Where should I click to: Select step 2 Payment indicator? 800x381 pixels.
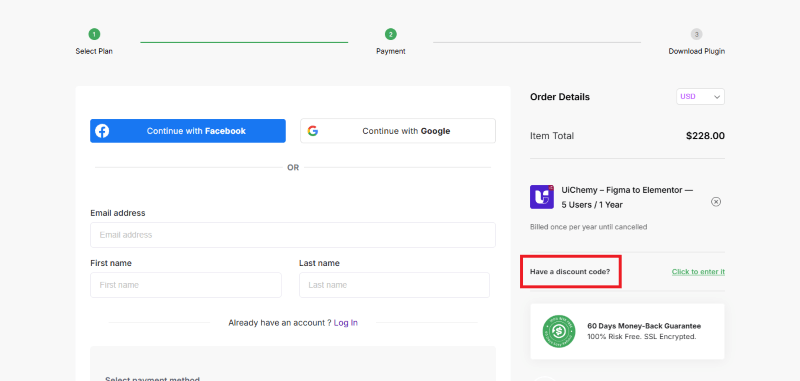coord(391,41)
